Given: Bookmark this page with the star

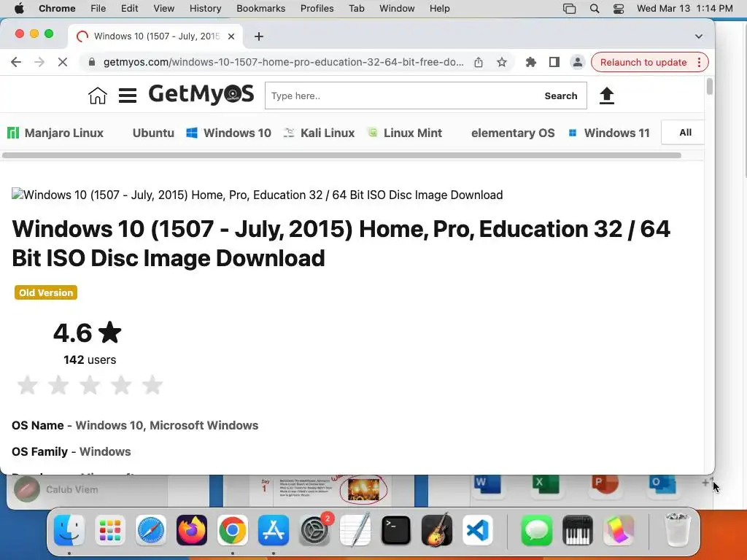Looking at the screenshot, I should coord(502,62).
